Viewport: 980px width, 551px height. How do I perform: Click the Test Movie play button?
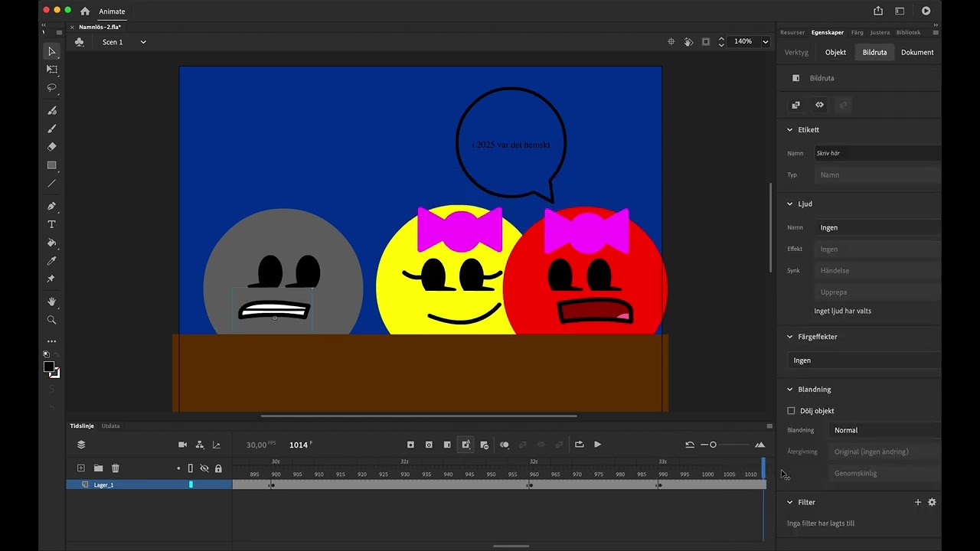click(926, 11)
